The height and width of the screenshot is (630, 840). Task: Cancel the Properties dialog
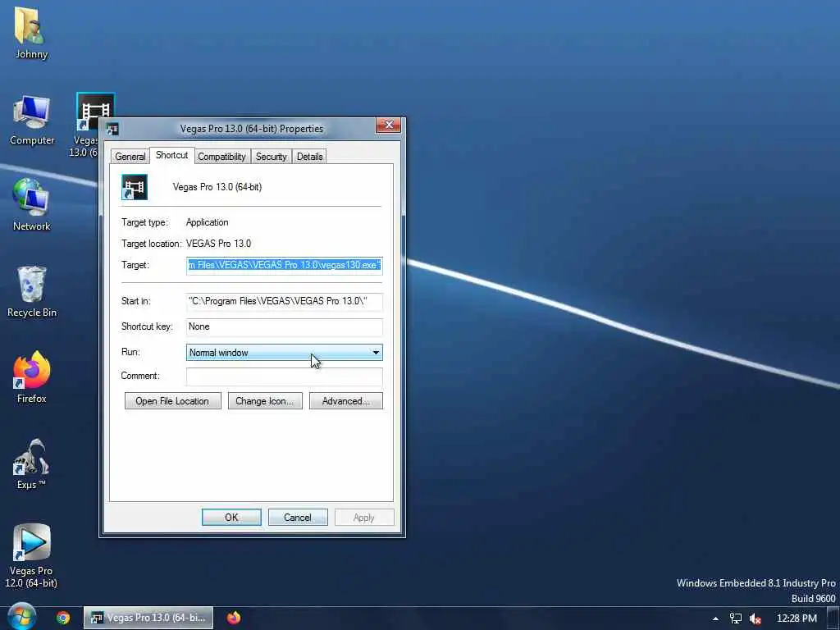[x=298, y=518]
